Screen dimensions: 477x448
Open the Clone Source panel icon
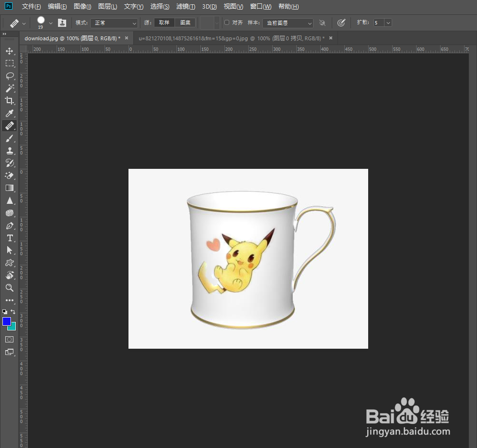(62, 23)
